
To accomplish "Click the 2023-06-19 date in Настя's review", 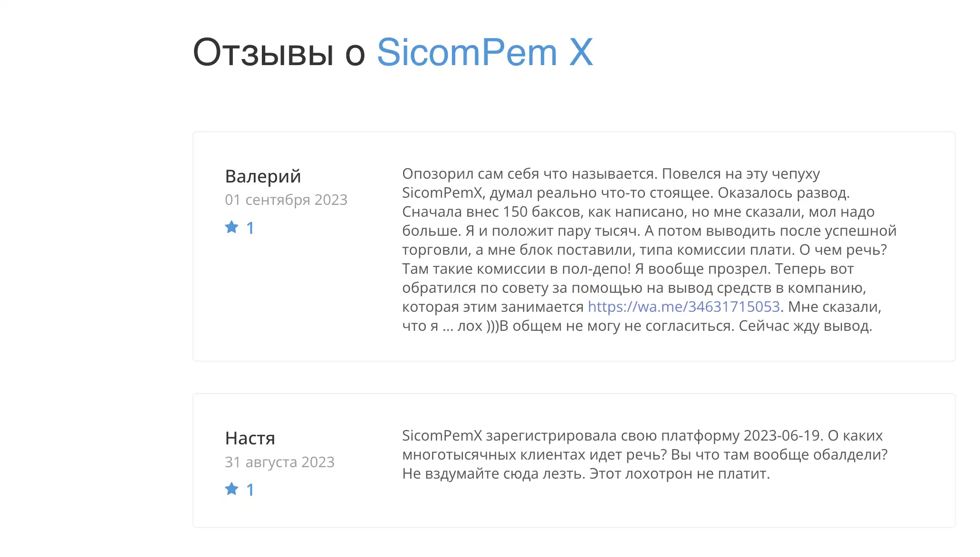I will [782, 436].
